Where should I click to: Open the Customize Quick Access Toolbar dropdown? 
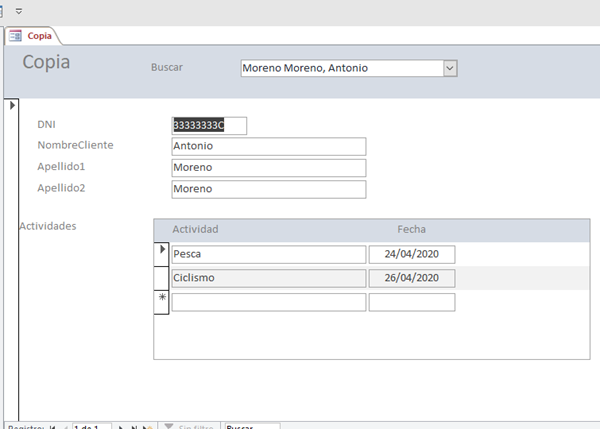pyautogui.click(x=19, y=10)
